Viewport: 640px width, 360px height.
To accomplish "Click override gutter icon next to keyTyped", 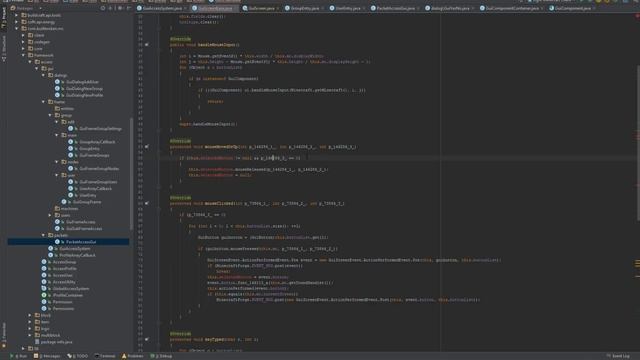I will coord(147,339).
